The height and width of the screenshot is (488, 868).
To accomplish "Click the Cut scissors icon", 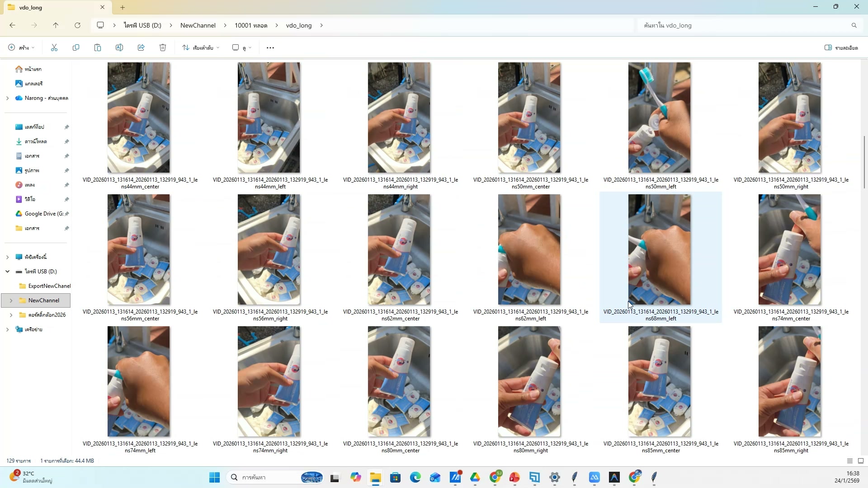I will 54,47.
